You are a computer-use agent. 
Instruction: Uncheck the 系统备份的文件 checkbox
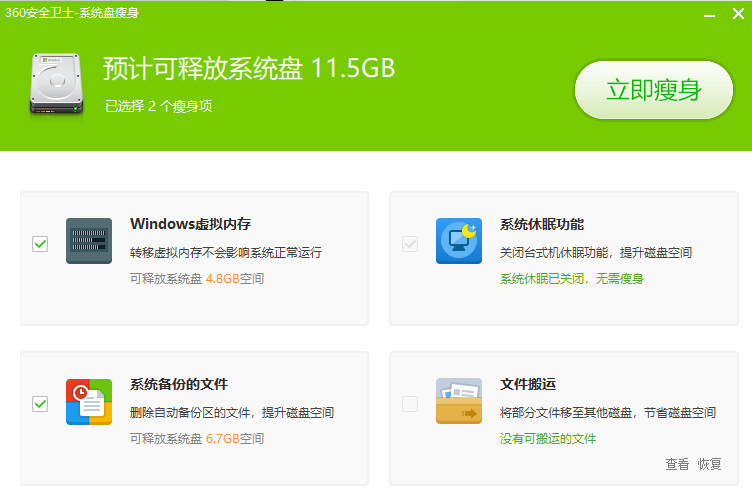click(40, 404)
